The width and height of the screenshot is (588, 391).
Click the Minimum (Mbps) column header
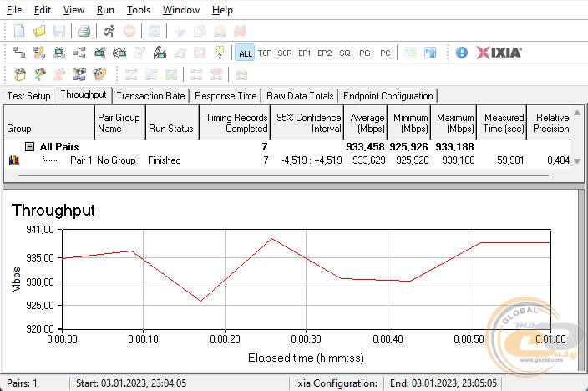pyautogui.click(x=409, y=123)
